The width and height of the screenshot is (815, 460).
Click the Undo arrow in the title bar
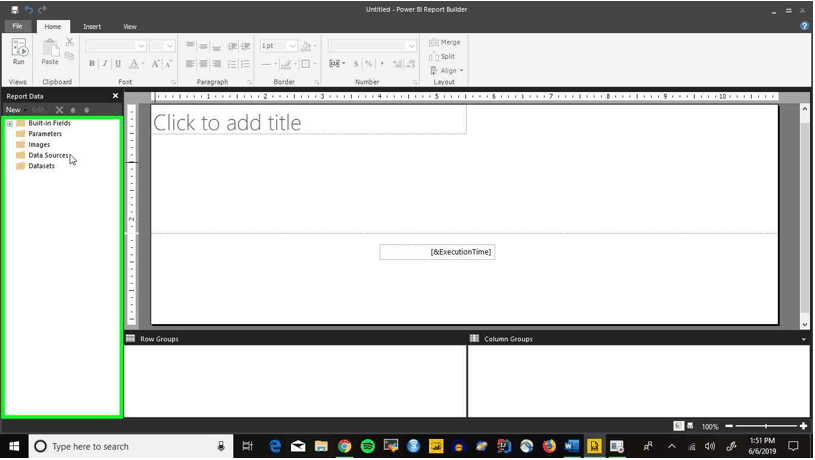click(29, 9)
